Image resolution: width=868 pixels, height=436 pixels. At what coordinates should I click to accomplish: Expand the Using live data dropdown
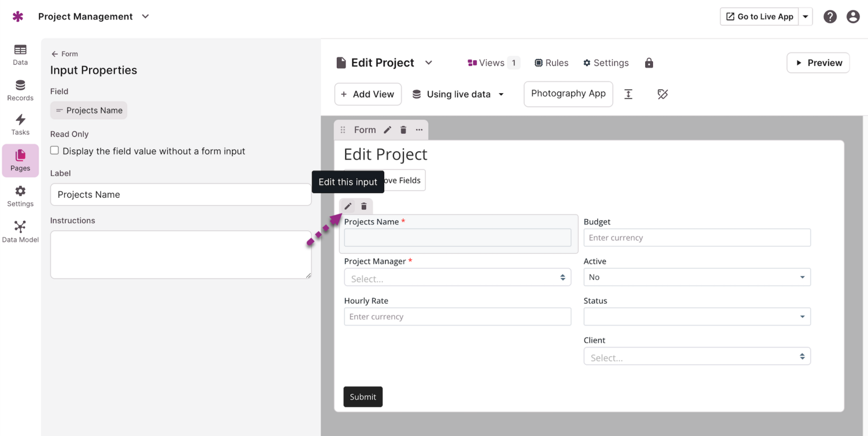pyautogui.click(x=458, y=94)
